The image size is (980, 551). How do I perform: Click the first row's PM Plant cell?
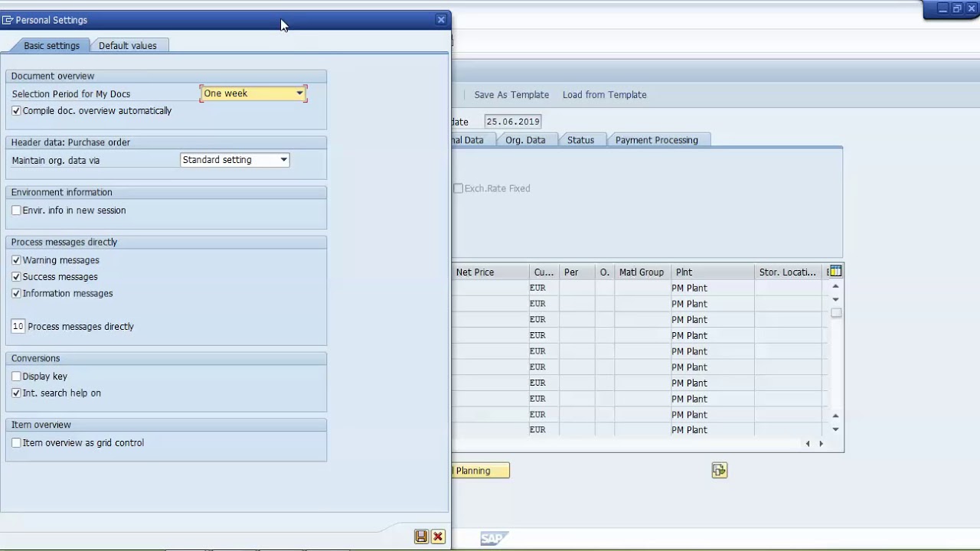pos(712,289)
